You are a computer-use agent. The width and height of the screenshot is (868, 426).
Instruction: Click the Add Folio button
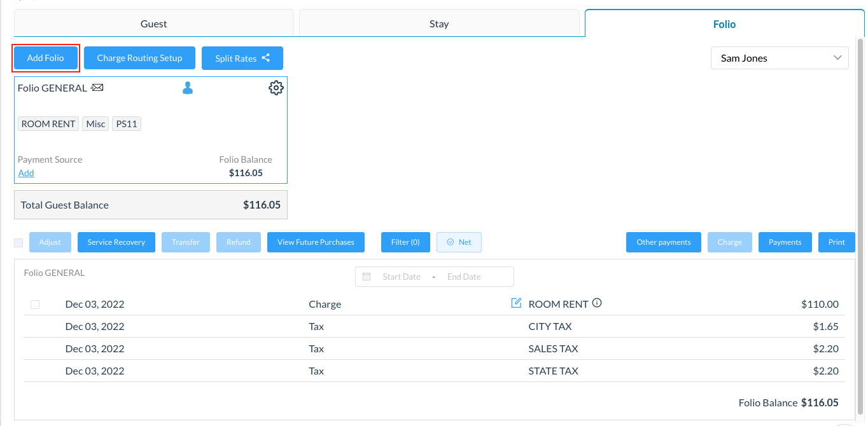pos(45,58)
